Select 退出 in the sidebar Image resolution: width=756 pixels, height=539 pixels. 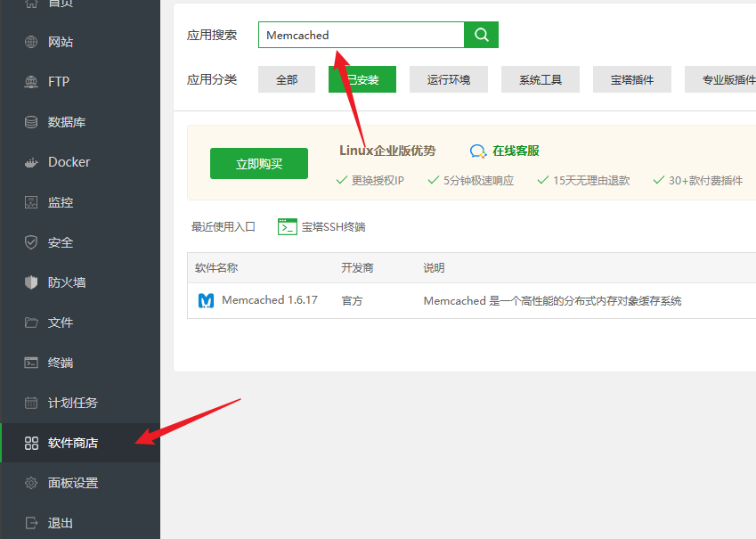80,523
